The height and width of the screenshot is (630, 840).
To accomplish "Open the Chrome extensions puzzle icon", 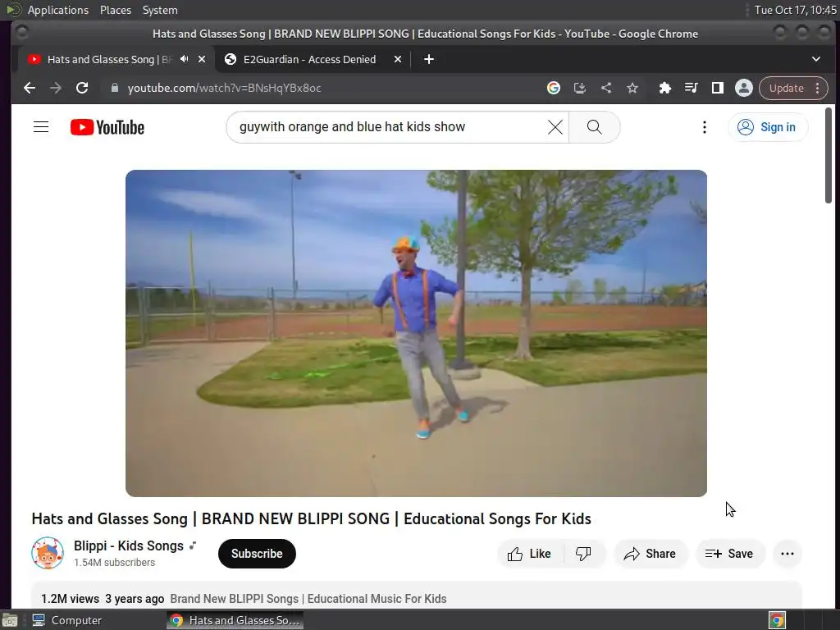I will tap(664, 88).
